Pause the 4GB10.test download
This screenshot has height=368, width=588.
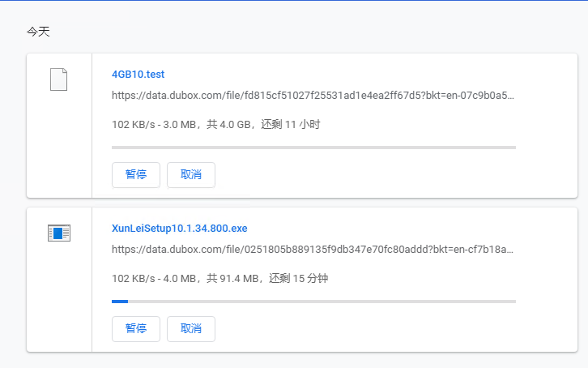[136, 175]
